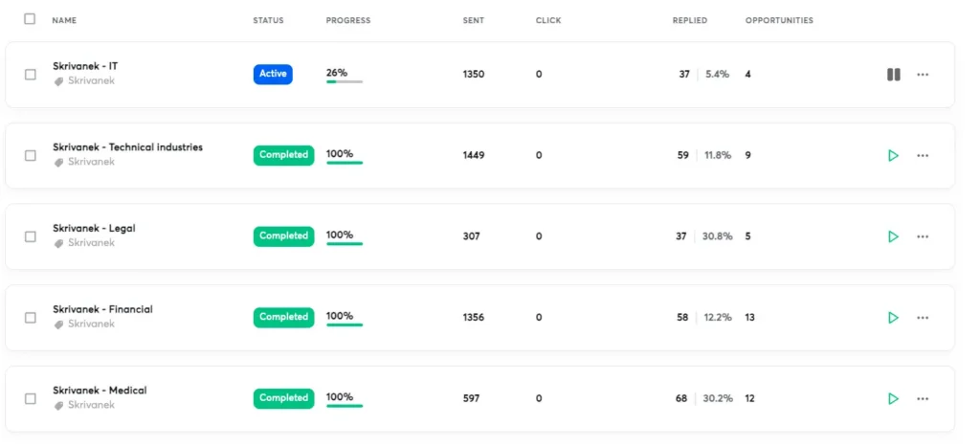980x448 pixels.
Task: Click the tag icon under Skrivanek - Medical
Action: (x=58, y=405)
